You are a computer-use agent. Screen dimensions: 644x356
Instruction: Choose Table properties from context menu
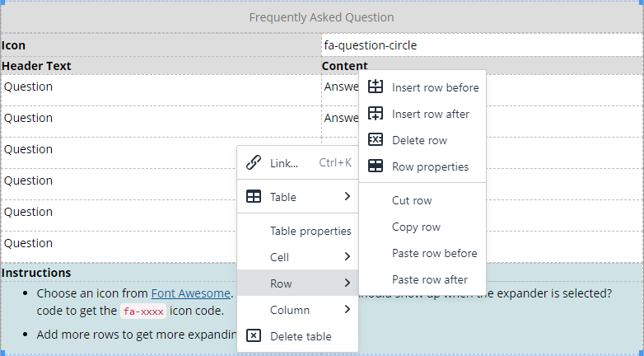pyautogui.click(x=310, y=231)
